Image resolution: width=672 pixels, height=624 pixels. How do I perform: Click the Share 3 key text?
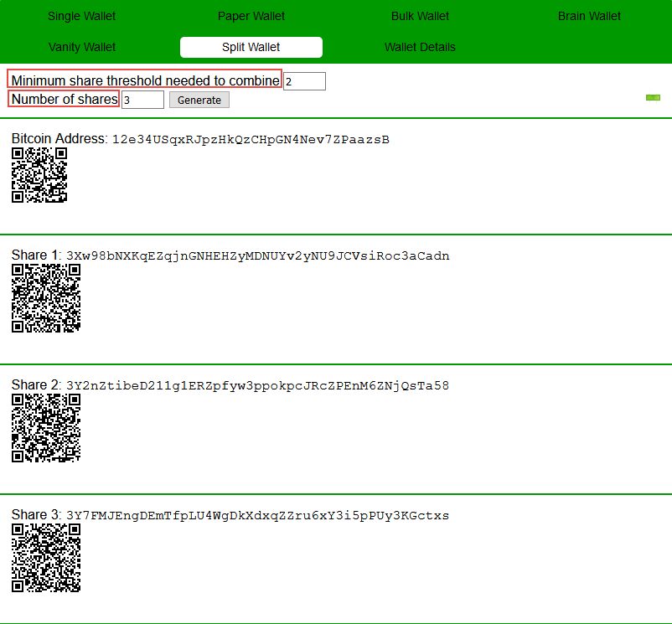pyautogui.click(x=257, y=516)
